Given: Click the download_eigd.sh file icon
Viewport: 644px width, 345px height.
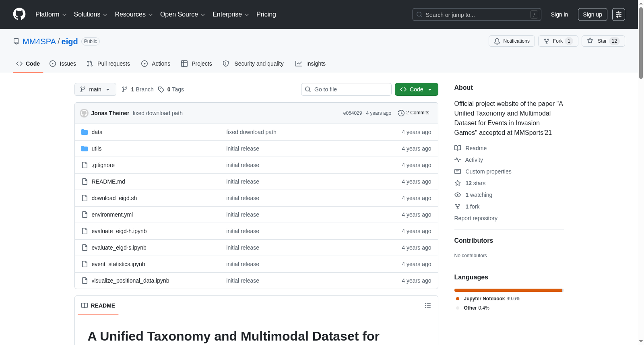Looking at the screenshot, I should click(x=85, y=198).
